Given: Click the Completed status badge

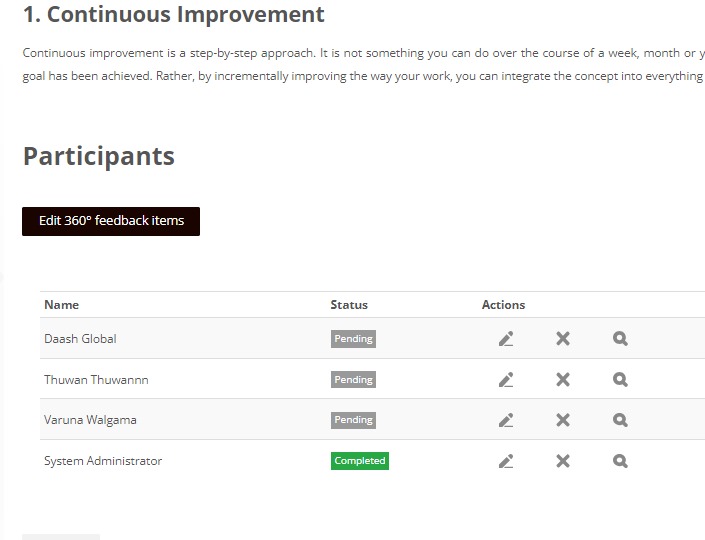Looking at the screenshot, I should click(360, 461).
